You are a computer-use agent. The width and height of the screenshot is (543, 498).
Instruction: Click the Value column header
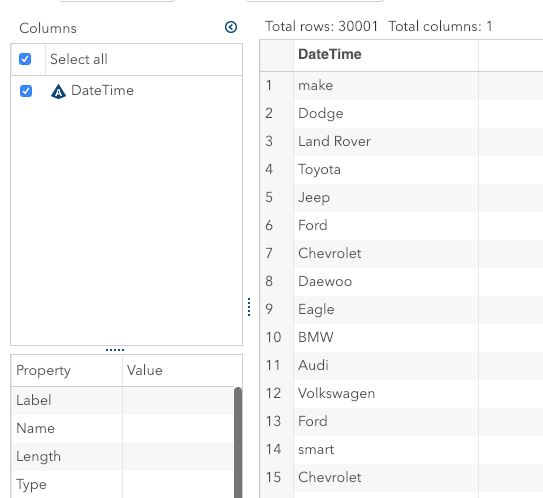(182, 371)
